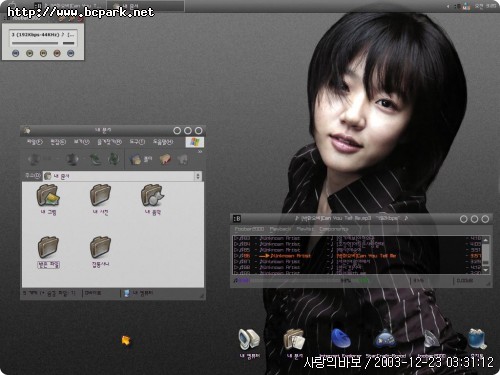500x375 pixels.
Task: Open the 도움말 menu in explorer
Action: tap(163, 142)
